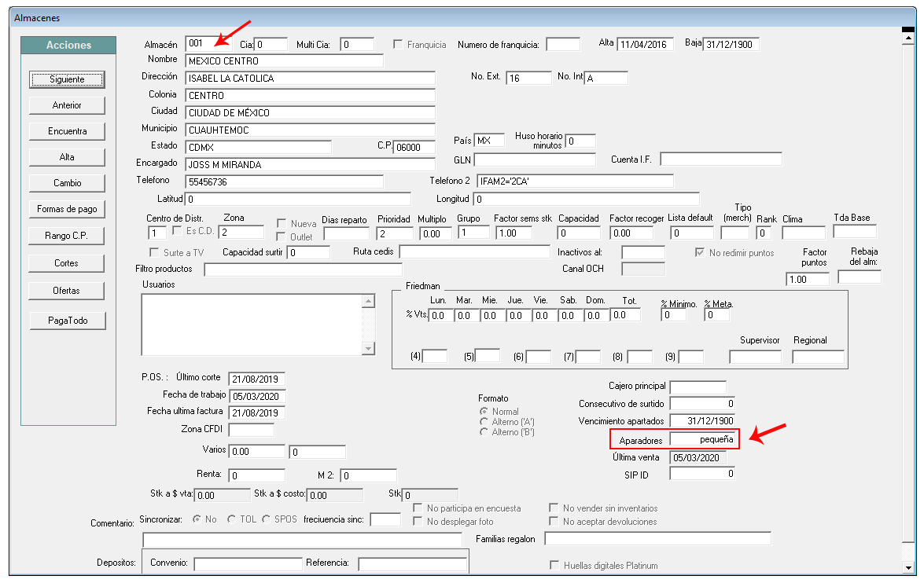924x583 pixels.
Task: Click the Último corte date field
Action: (x=257, y=379)
